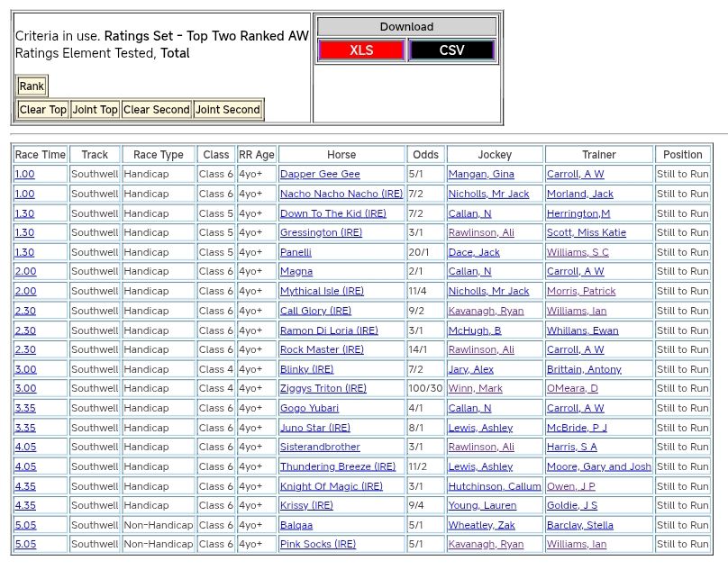The image size is (728, 570).
Task: Select the Clear Top filter button
Action: coord(43,110)
